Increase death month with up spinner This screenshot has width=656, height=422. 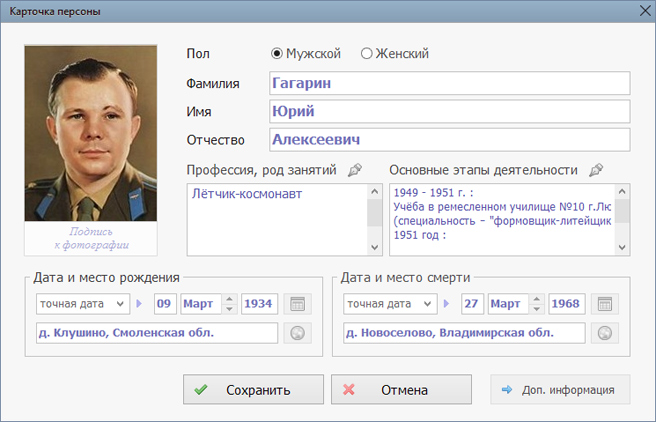click(537, 299)
